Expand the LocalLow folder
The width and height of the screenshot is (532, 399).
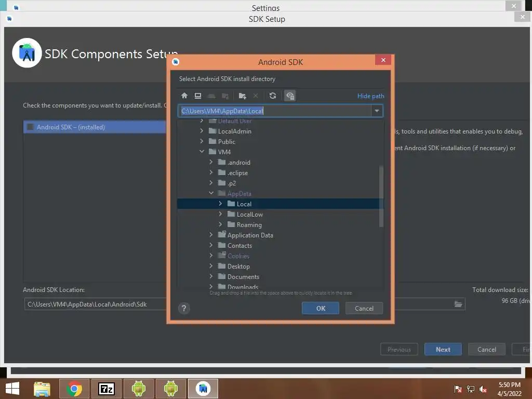coord(220,214)
